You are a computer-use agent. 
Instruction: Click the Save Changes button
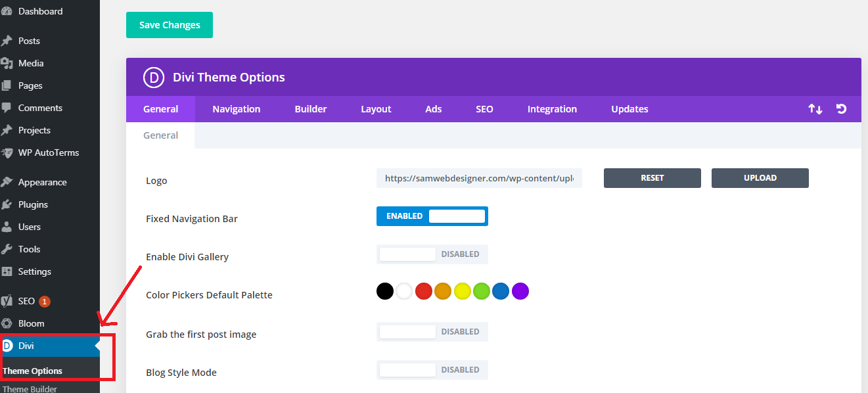(170, 25)
